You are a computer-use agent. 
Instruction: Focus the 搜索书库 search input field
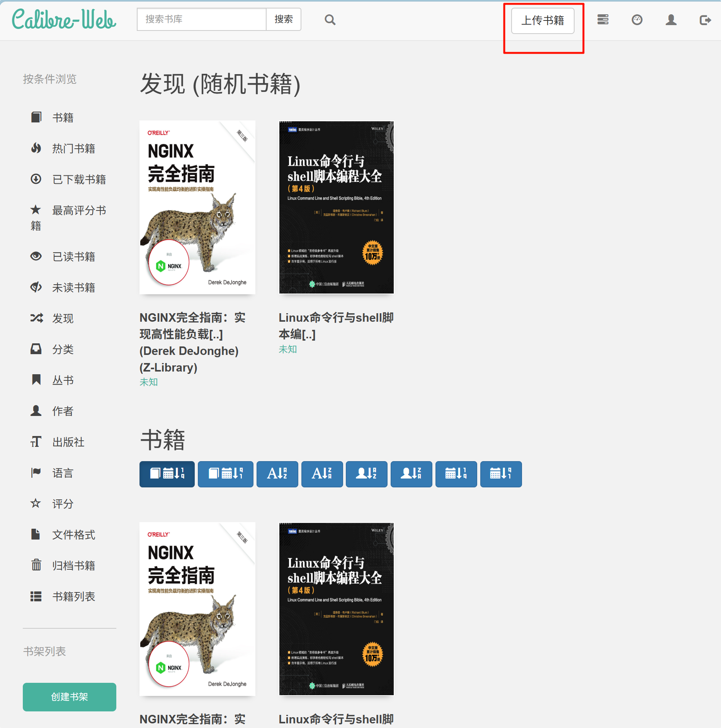(201, 19)
